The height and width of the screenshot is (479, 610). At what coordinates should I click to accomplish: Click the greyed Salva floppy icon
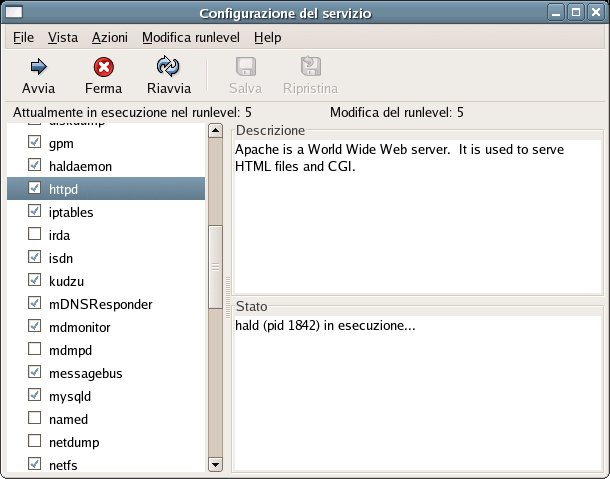click(x=246, y=67)
